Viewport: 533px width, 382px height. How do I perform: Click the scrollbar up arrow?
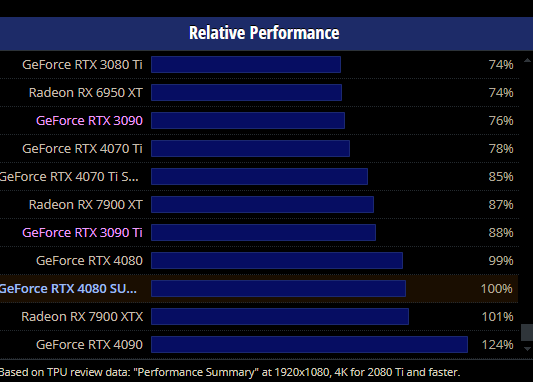(527, 60)
